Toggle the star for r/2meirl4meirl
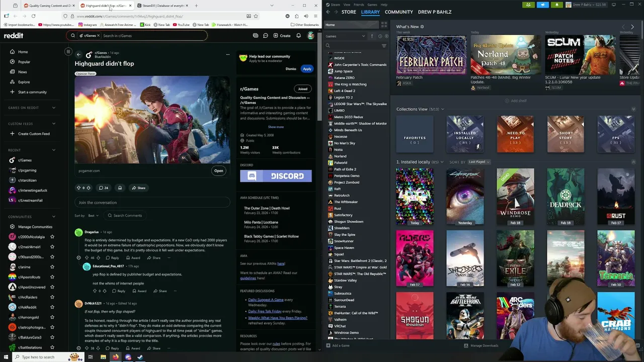The image size is (644, 362). tap(52, 247)
